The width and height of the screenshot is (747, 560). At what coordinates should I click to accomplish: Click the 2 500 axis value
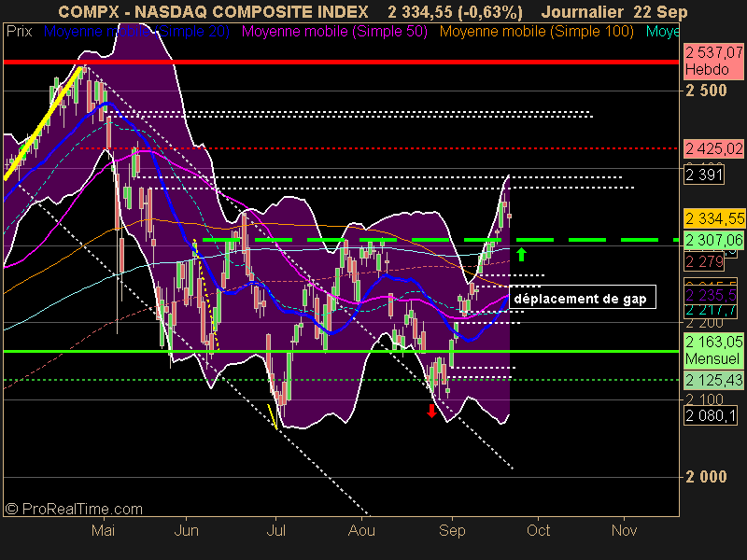(x=706, y=90)
